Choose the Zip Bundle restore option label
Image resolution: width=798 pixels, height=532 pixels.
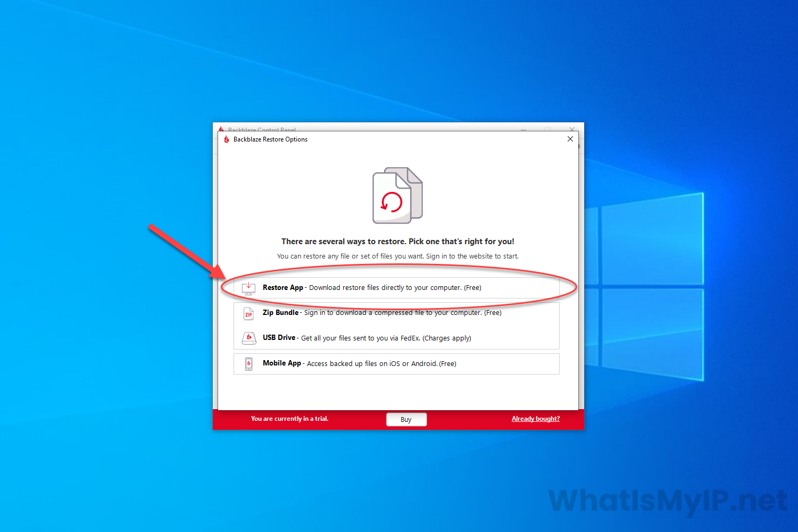(x=280, y=313)
